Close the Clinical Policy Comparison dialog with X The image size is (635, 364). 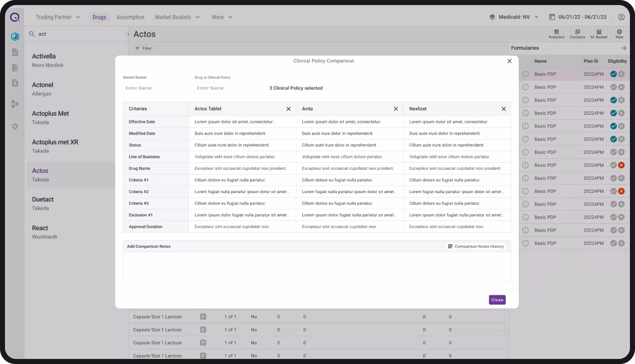509,61
